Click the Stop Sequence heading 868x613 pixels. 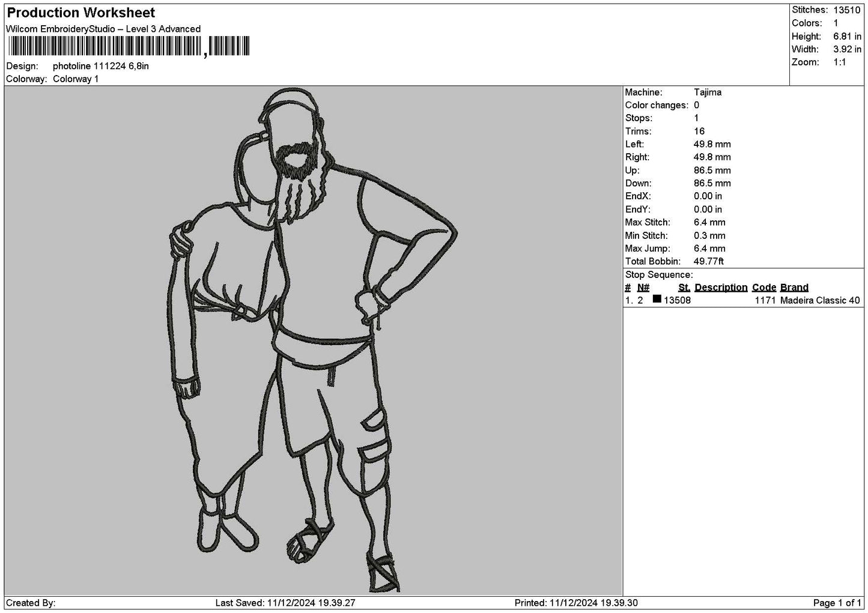(x=659, y=275)
